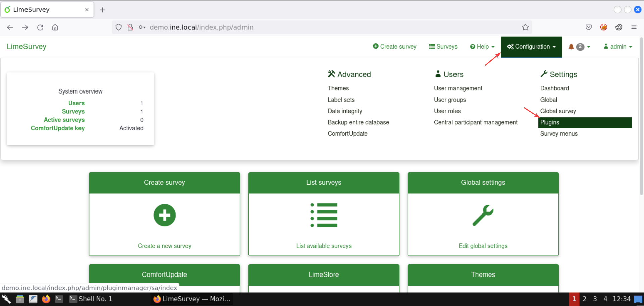Open notifications via the bell icon
644x306 pixels.
click(571, 47)
